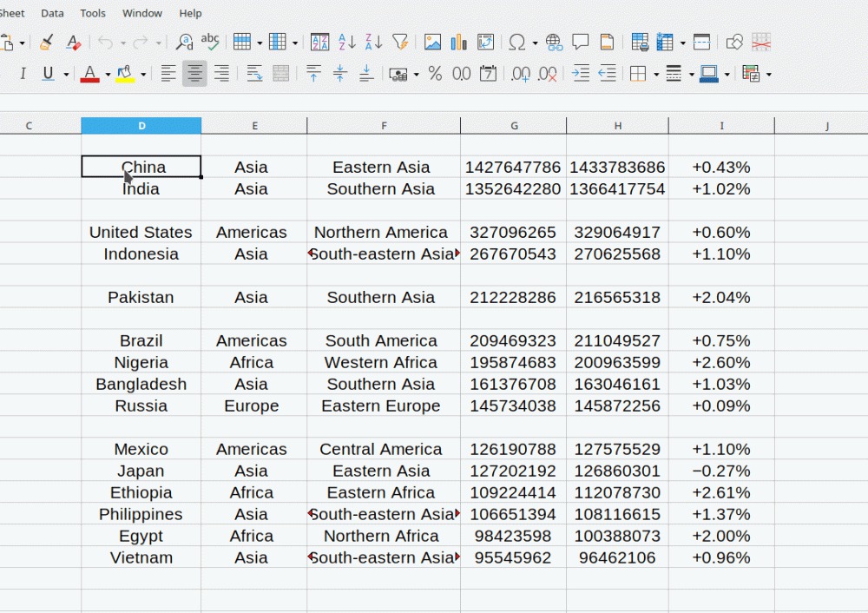Toggle underline formatting

[48, 74]
